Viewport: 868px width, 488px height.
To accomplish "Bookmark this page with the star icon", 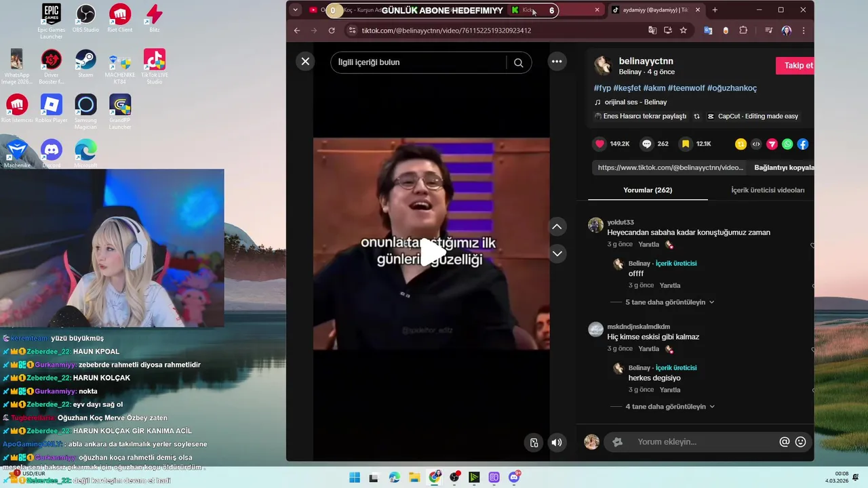I will [683, 30].
